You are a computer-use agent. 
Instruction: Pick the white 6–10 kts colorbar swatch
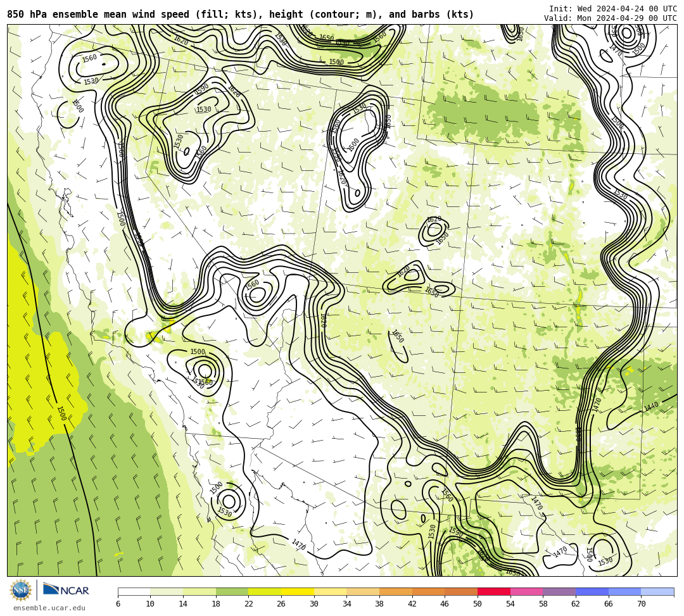pyautogui.click(x=134, y=591)
